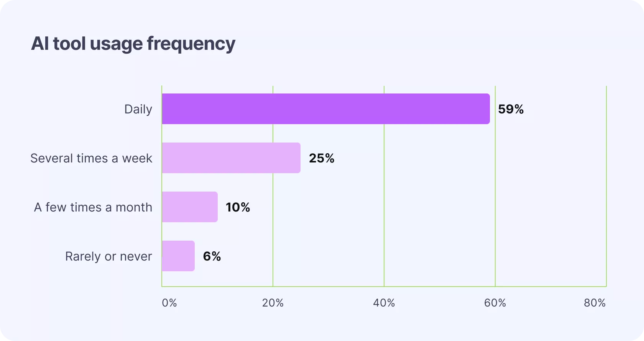Select the A few times a month bar
This screenshot has width=644, height=341.
tap(189, 207)
